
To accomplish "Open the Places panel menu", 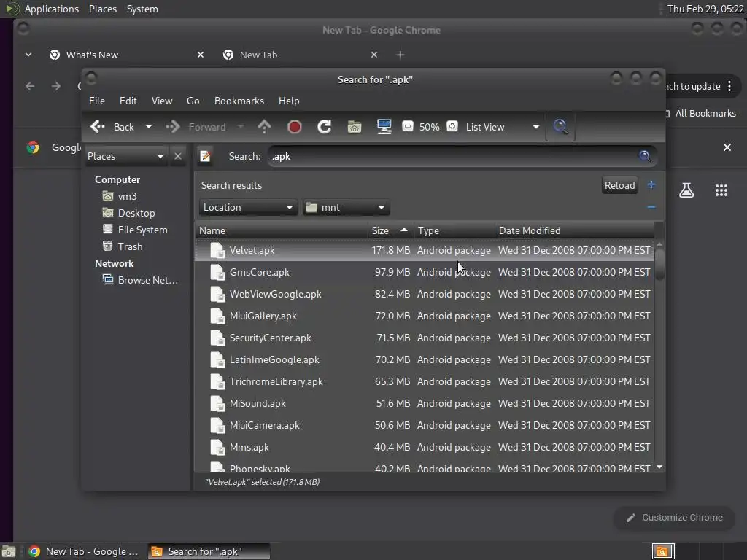I will [103, 9].
